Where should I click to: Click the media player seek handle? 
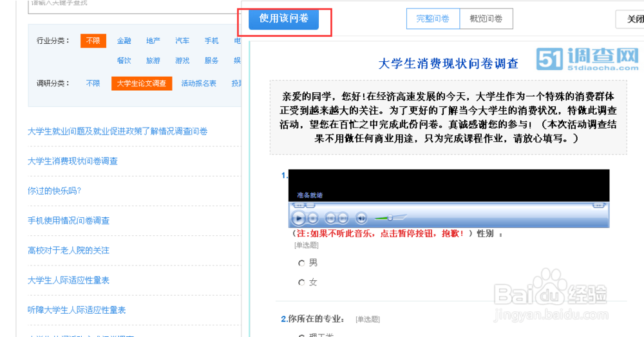pyautogui.click(x=310, y=206)
